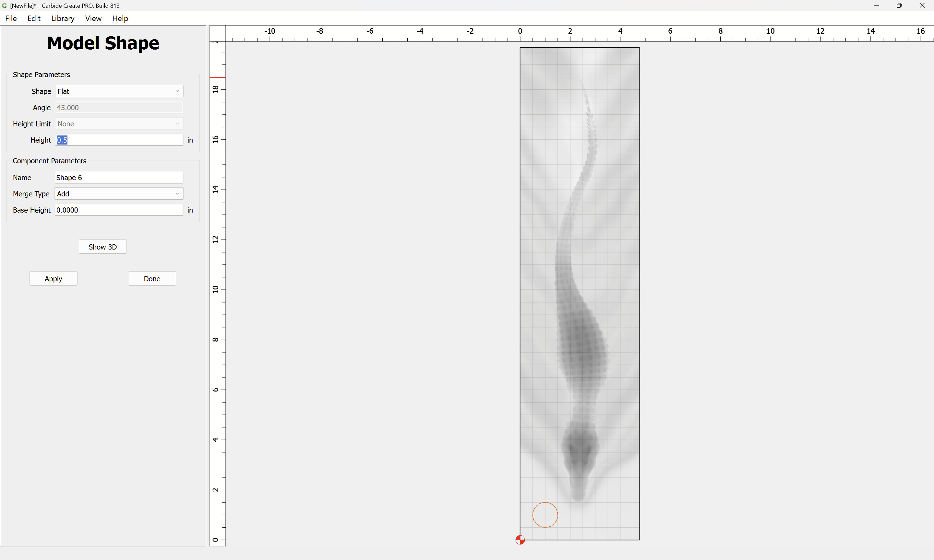Click the Shape Parameters group label

(x=42, y=75)
